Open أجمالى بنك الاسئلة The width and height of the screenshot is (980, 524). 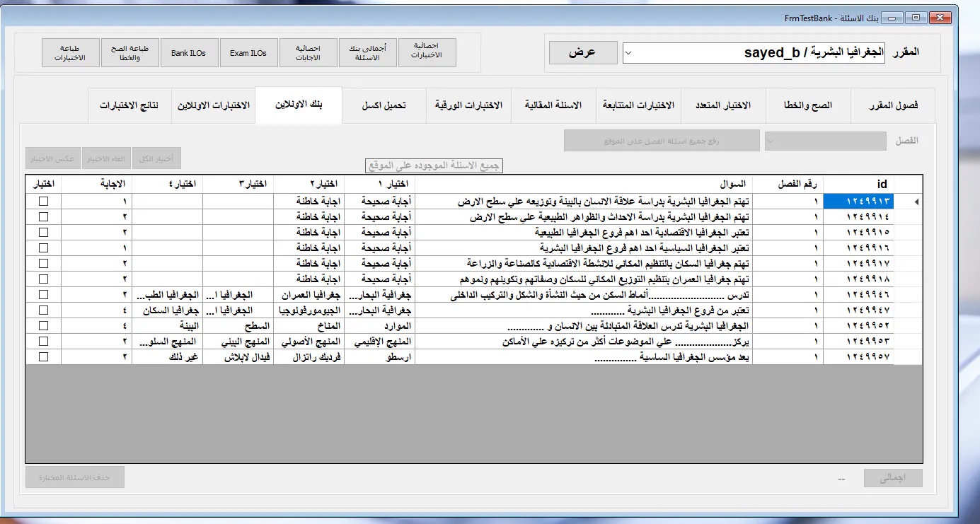tap(368, 52)
